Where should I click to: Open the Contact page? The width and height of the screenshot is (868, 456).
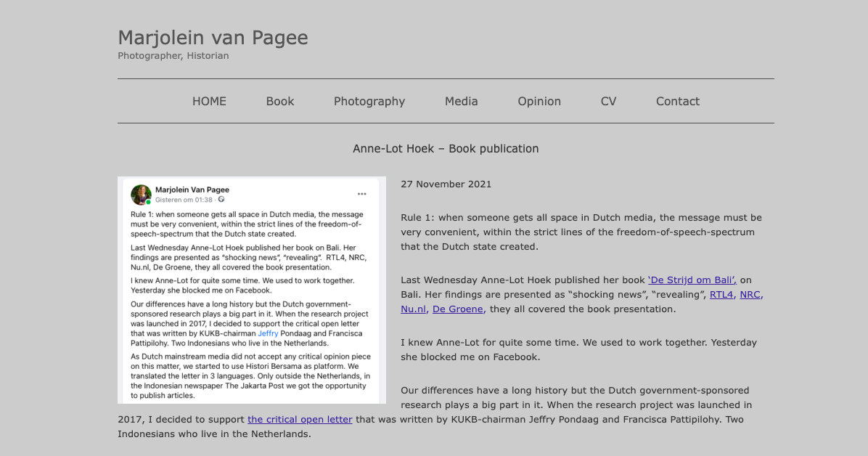[x=678, y=102]
